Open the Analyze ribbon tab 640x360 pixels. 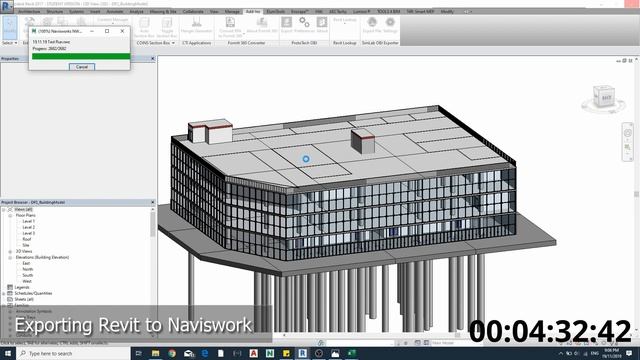(136, 12)
